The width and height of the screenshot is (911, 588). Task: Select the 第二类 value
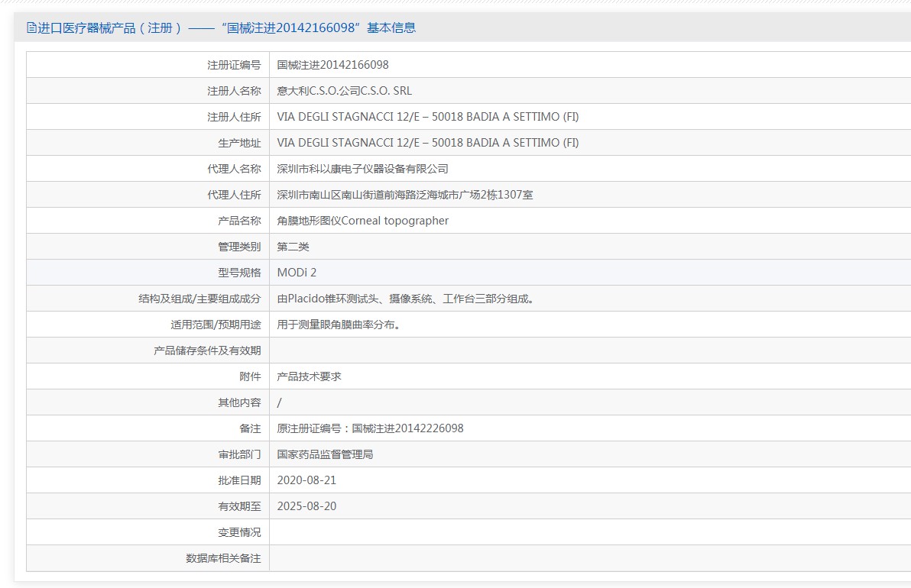click(x=293, y=247)
